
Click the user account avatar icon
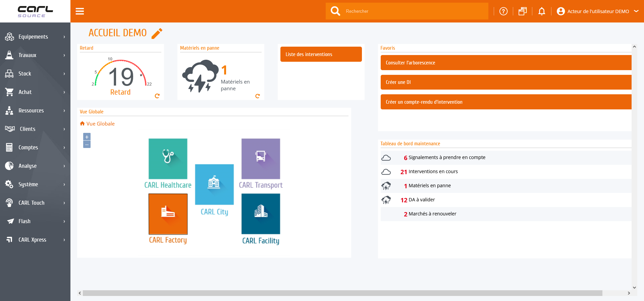[x=561, y=11]
